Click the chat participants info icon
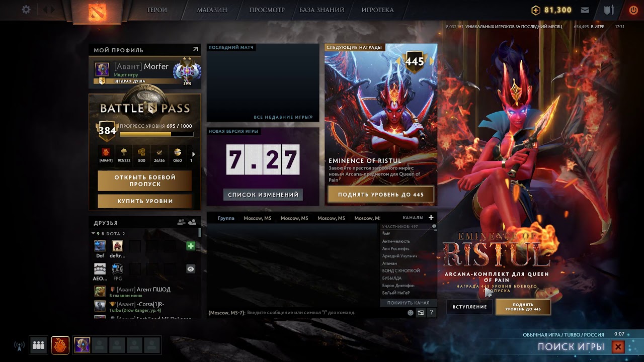644x362 pixels. [434, 227]
